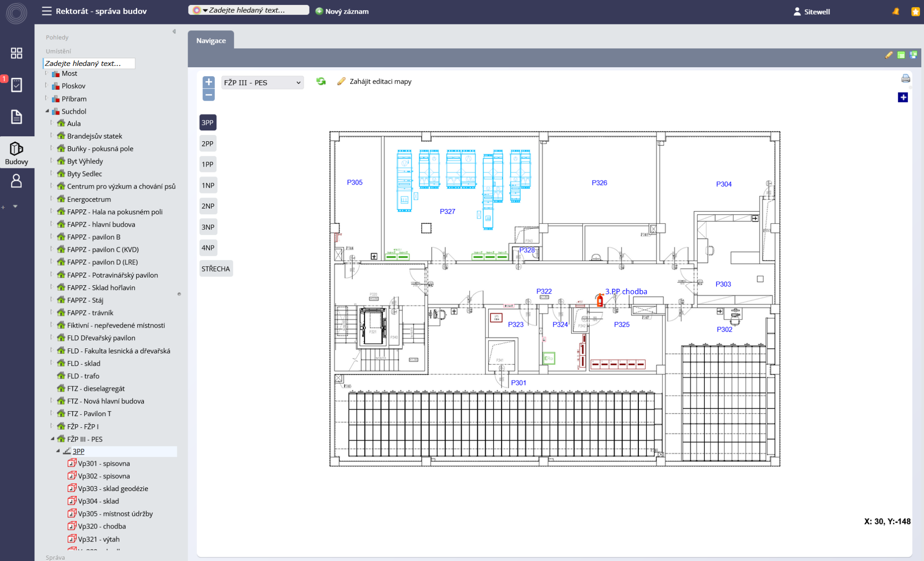This screenshot has width=924, height=561.
Task: Zoom out the map with minus button
Action: (x=208, y=95)
